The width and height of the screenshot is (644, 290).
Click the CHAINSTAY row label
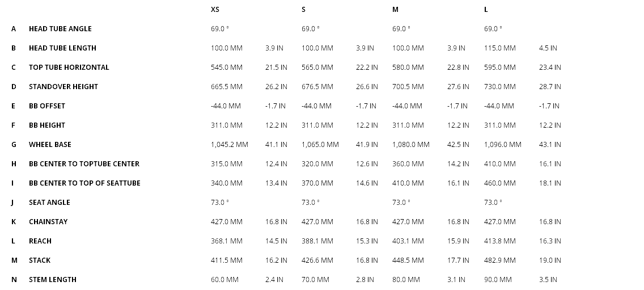pos(48,222)
